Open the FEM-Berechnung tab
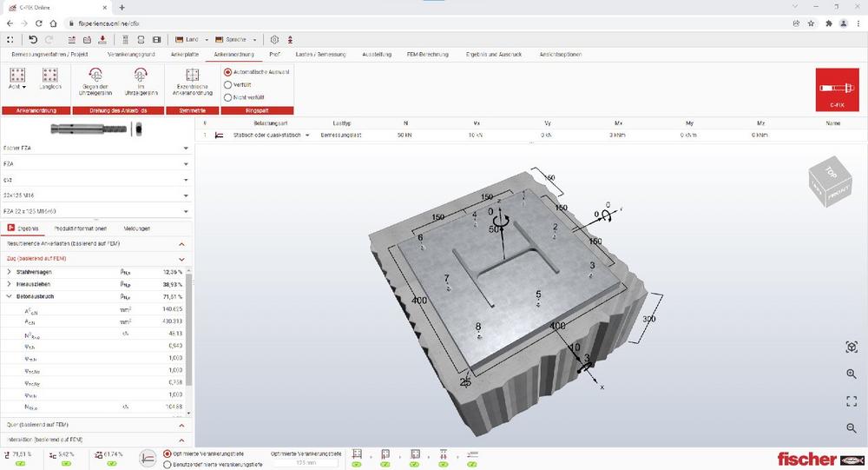Viewport: 868px width, 470px height. [427, 55]
